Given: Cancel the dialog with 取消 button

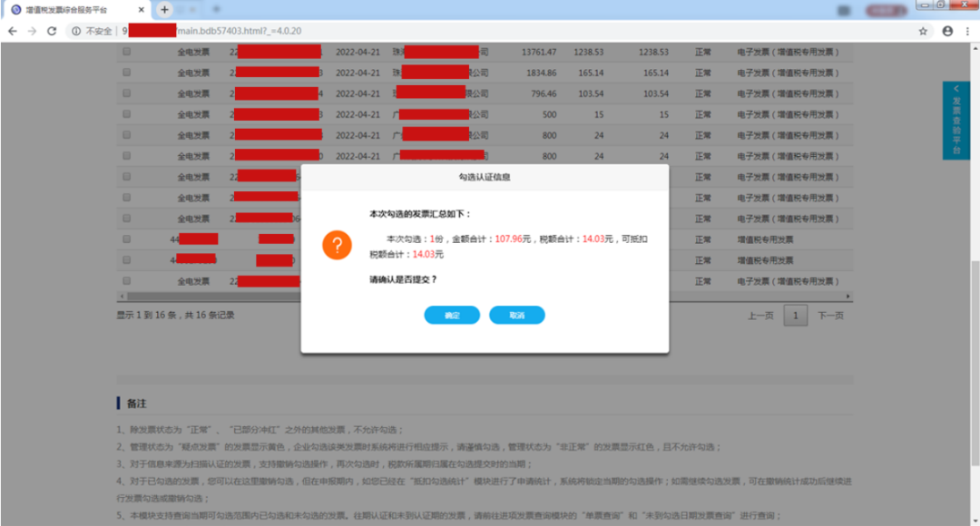Looking at the screenshot, I should click(516, 315).
